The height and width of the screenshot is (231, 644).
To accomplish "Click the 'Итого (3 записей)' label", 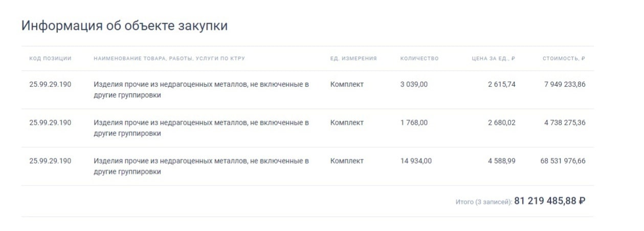I will (x=483, y=202).
